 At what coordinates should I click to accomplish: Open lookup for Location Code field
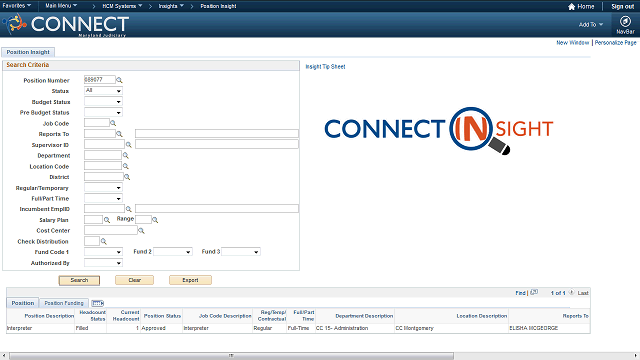126,166
